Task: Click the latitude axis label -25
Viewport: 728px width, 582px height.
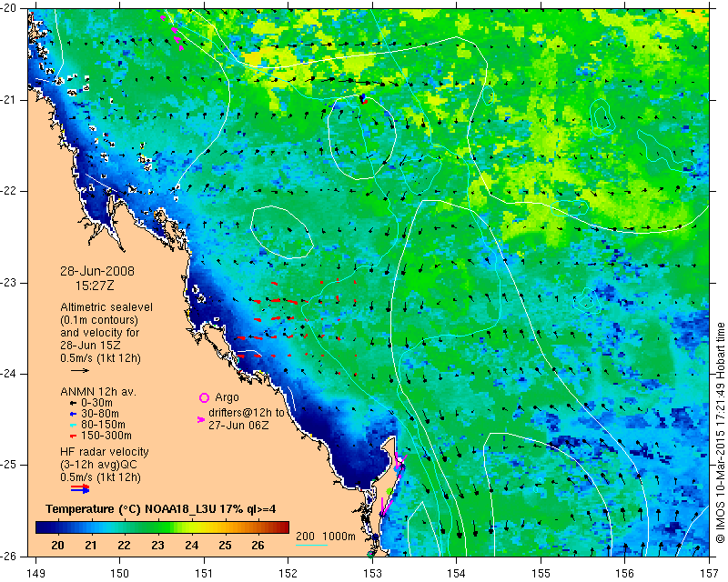Action: coord(8,465)
